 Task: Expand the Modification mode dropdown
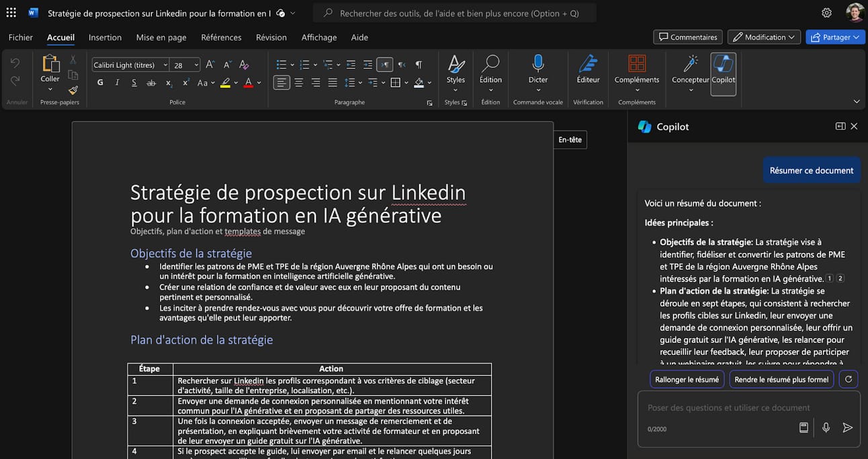pyautogui.click(x=765, y=37)
